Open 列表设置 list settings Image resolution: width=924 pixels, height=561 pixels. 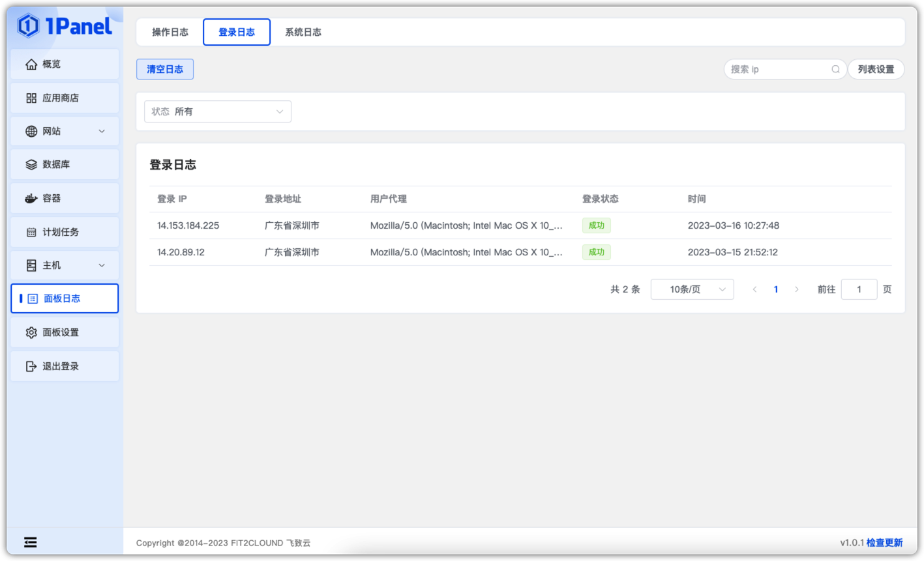[x=876, y=68]
